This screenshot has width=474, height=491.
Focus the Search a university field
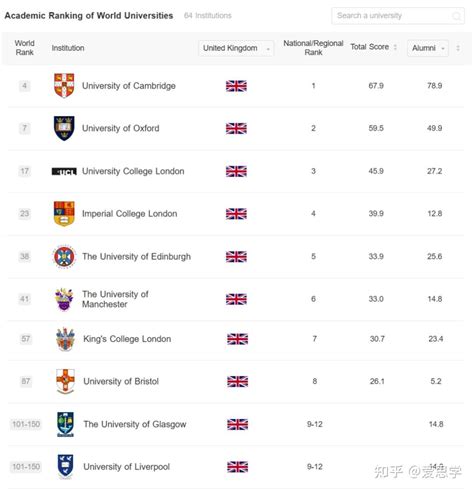[398, 16]
